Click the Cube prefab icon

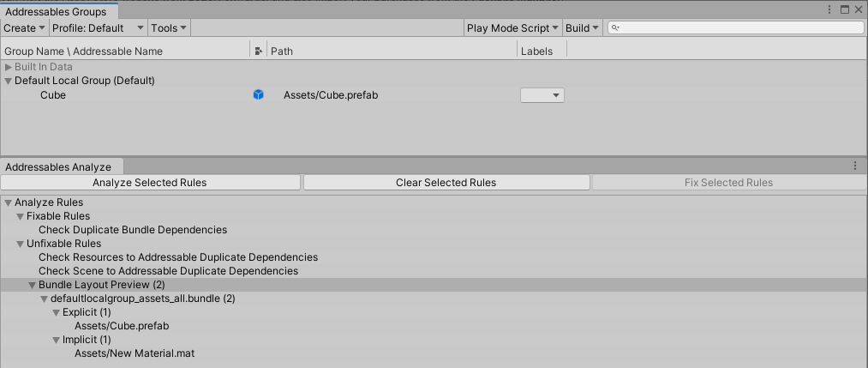pyautogui.click(x=258, y=95)
